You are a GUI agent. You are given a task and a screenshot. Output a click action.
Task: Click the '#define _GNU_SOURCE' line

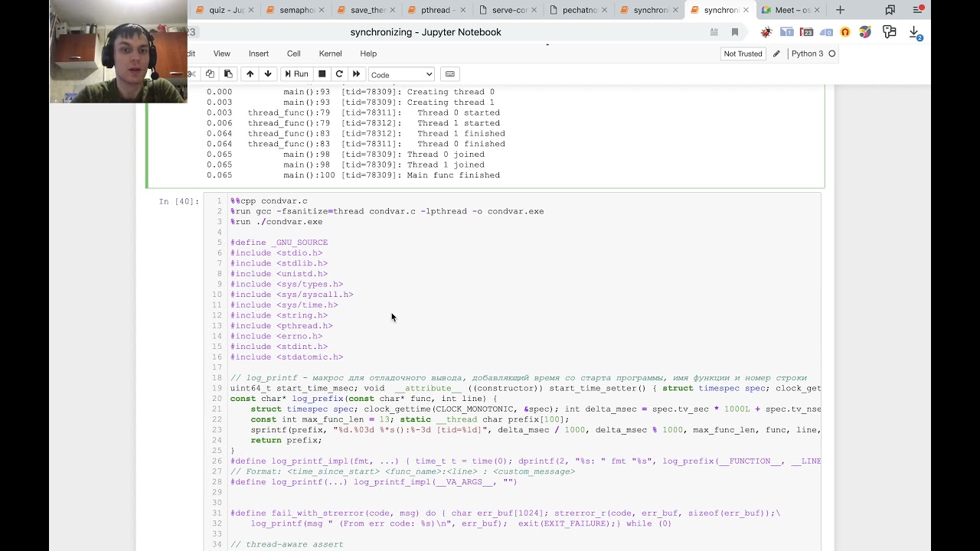click(x=279, y=243)
